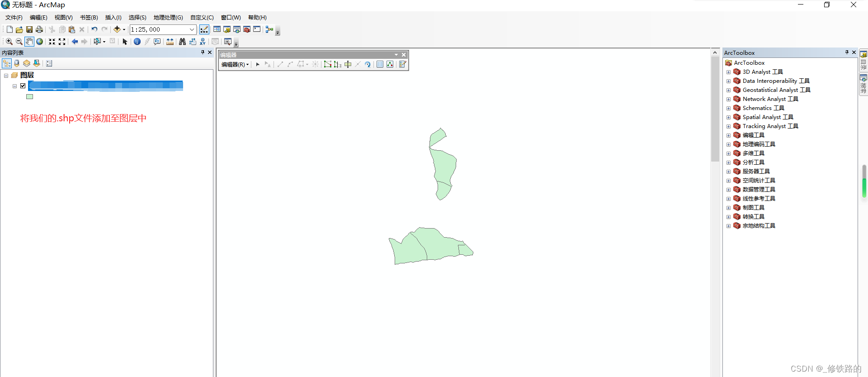Screen dimensions: 868x377
Task: Open the Select Features tool dropdown arrow
Action: pos(104,42)
